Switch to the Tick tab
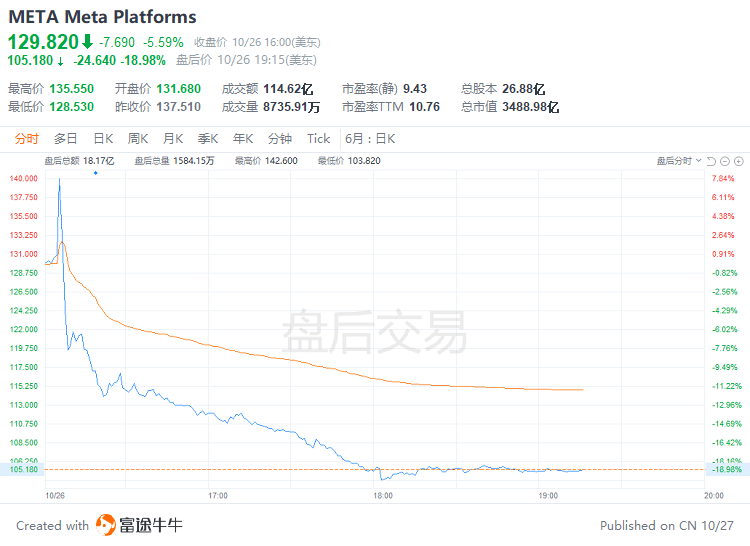This screenshot has height=546, width=750. click(319, 139)
